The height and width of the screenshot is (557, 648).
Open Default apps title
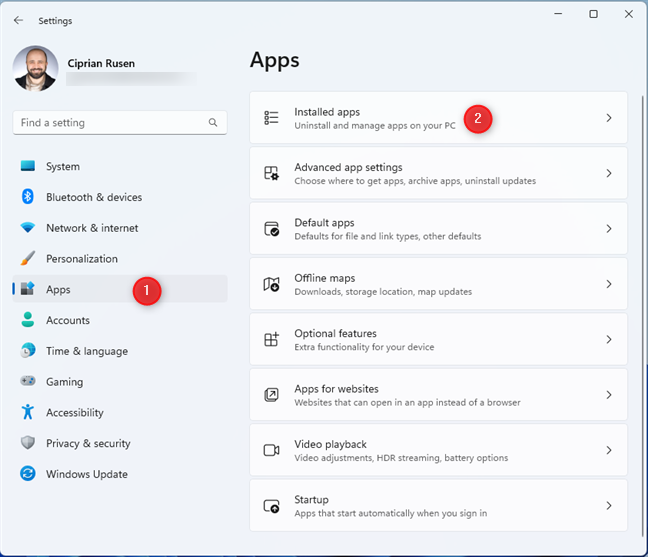tap(324, 223)
